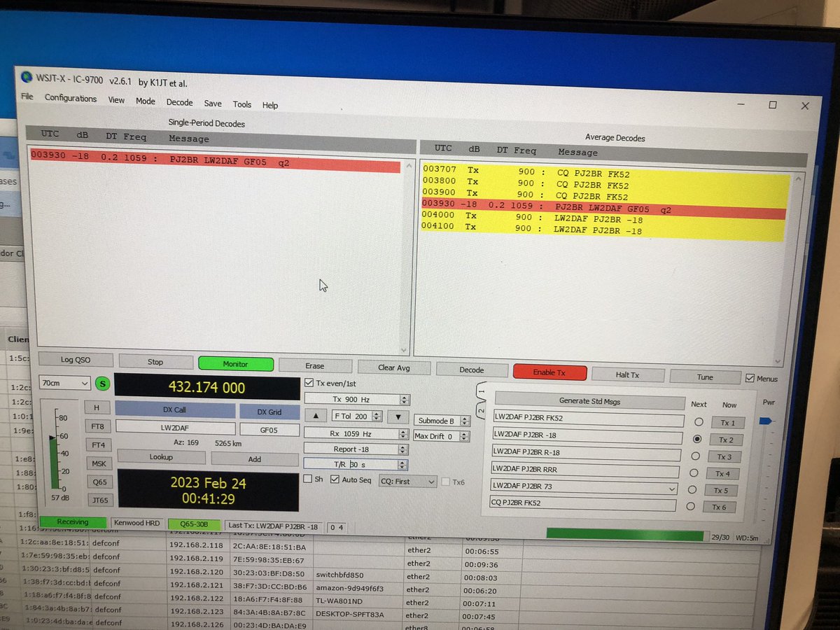Click the Add button
This screenshot has width=840, height=630.
[x=255, y=459]
